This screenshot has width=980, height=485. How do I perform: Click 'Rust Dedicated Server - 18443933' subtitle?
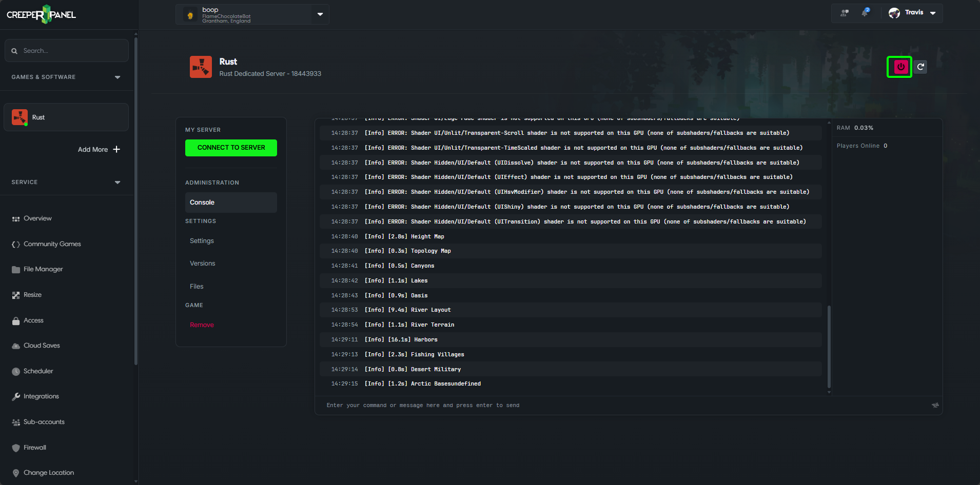pos(270,74)
